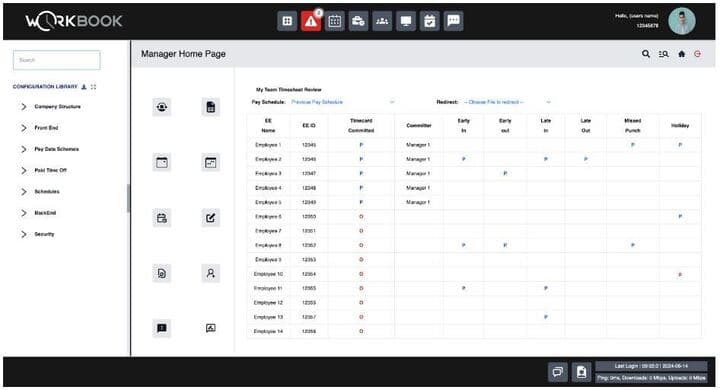The width and height of the screenshot is (720, 390).
Task: Click the Holiday column header
Action: point(680,125)
